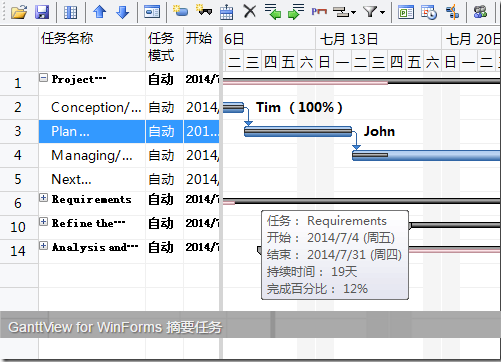Click John's Plan task Gantt bar
Viewport: 501px width, 362px height.
click(298, 132)
